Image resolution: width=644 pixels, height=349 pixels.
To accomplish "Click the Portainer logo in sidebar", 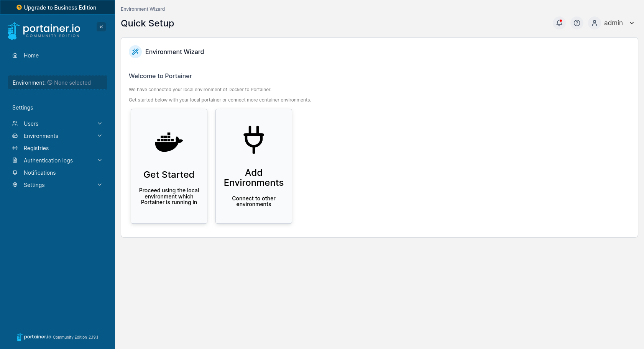I will tap(44, 31).
